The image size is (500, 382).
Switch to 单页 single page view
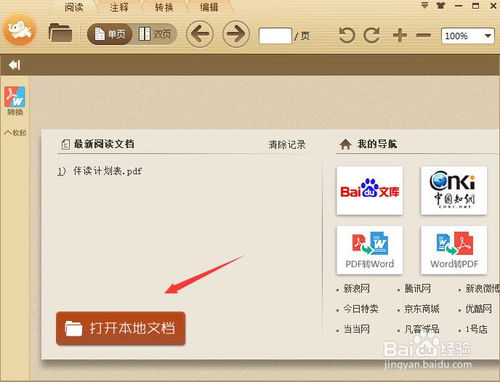point(110,34)
